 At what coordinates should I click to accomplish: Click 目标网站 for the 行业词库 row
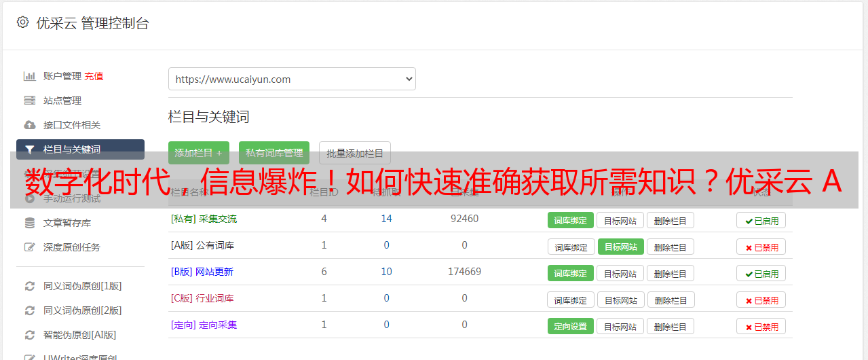(x=621, y=300)
